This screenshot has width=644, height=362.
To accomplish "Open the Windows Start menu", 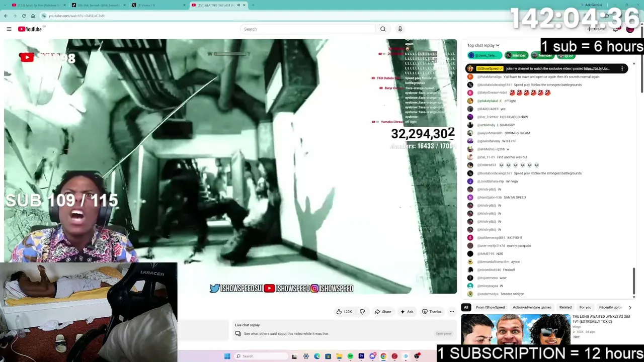I will pos(227,356).
